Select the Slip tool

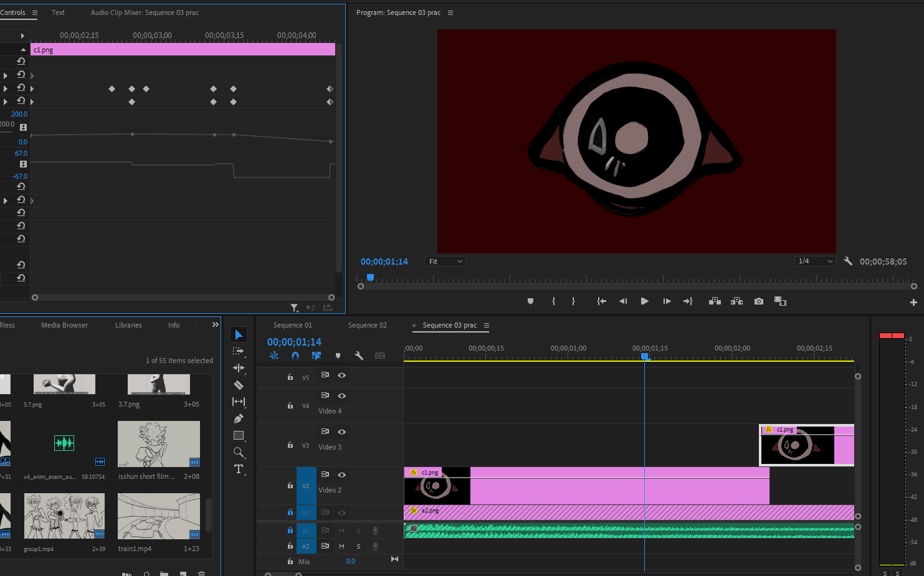[x=239, y=402]
